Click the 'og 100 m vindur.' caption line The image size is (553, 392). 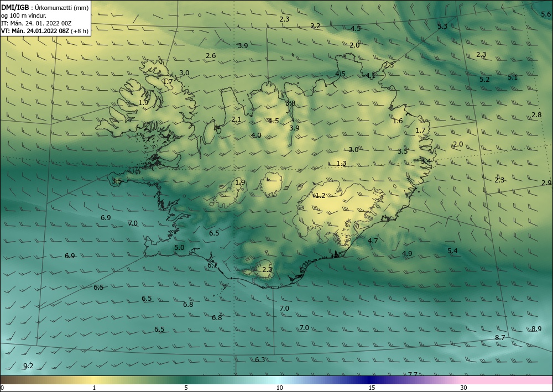24,15
